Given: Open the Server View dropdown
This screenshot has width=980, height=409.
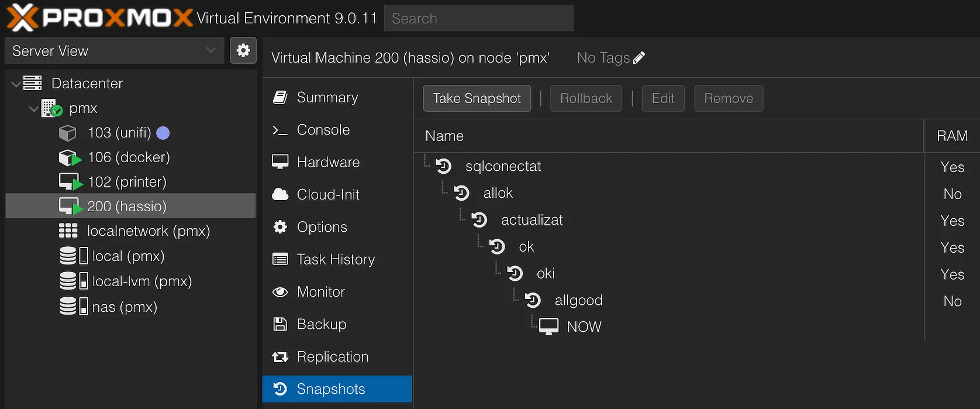Looking at the screenshot, I should tap(114, 51).
